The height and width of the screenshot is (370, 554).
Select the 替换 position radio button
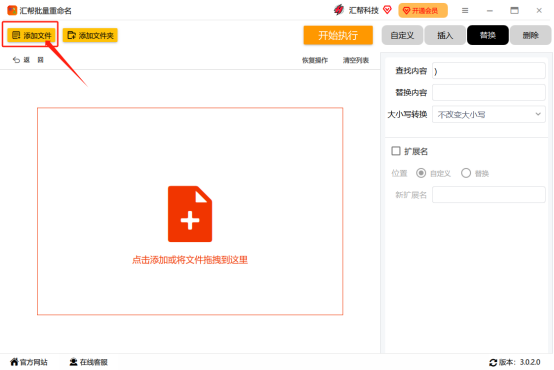(x=466, y=173)
